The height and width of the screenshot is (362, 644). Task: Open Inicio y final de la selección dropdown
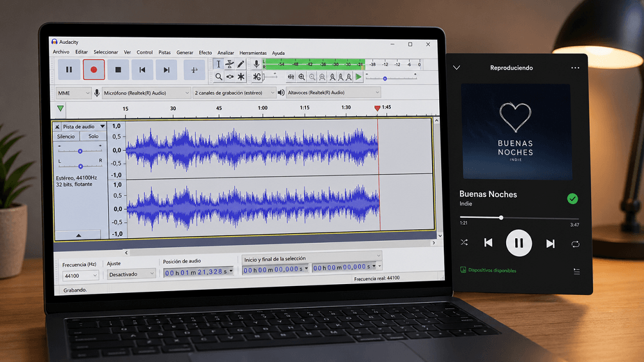[x=312, y=258]
